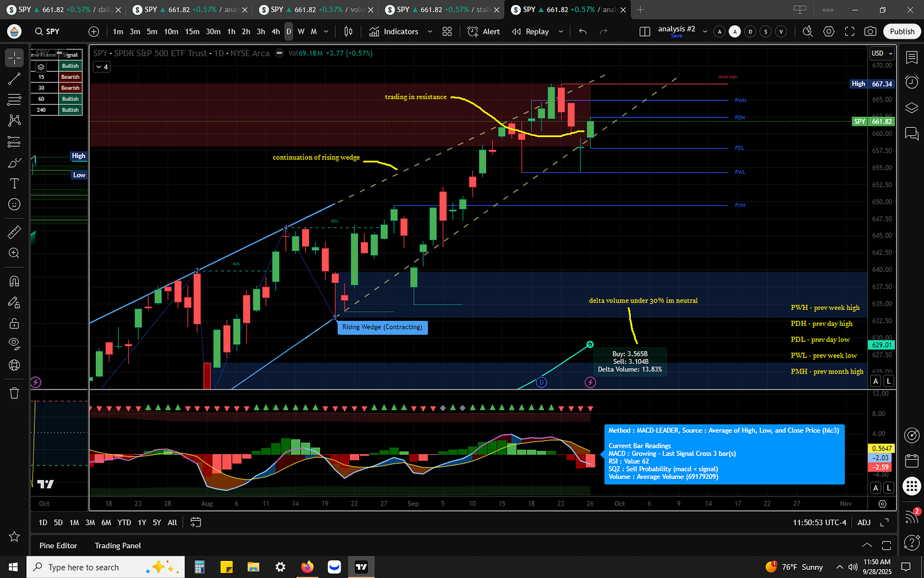The image size is (924, 578).
Task: Open the indicator templates grid icon
Action: [447, 31]
